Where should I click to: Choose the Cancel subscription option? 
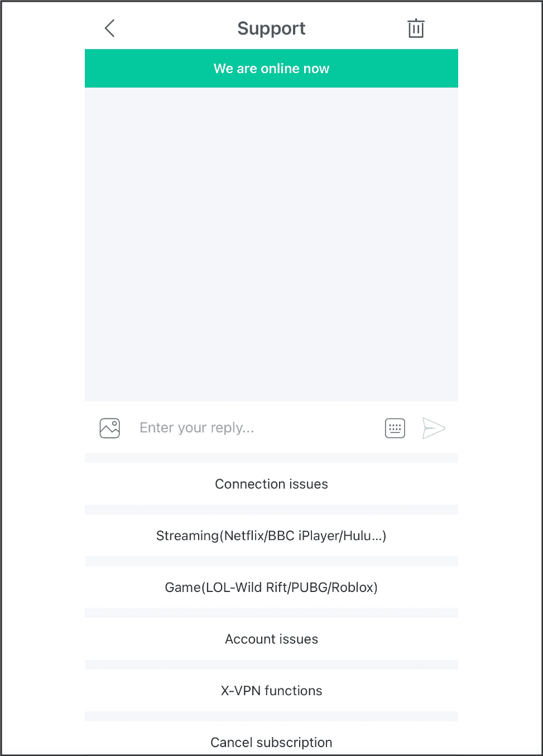[271, 739]
